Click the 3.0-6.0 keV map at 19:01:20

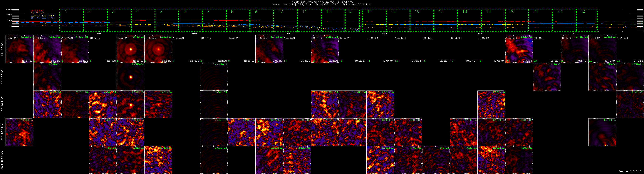point(325,49)
